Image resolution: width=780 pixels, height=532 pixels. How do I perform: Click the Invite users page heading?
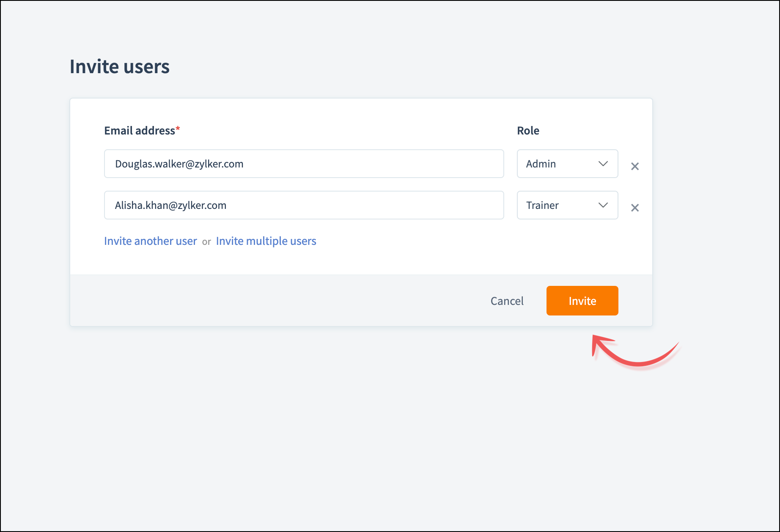[x=119, y=67]
